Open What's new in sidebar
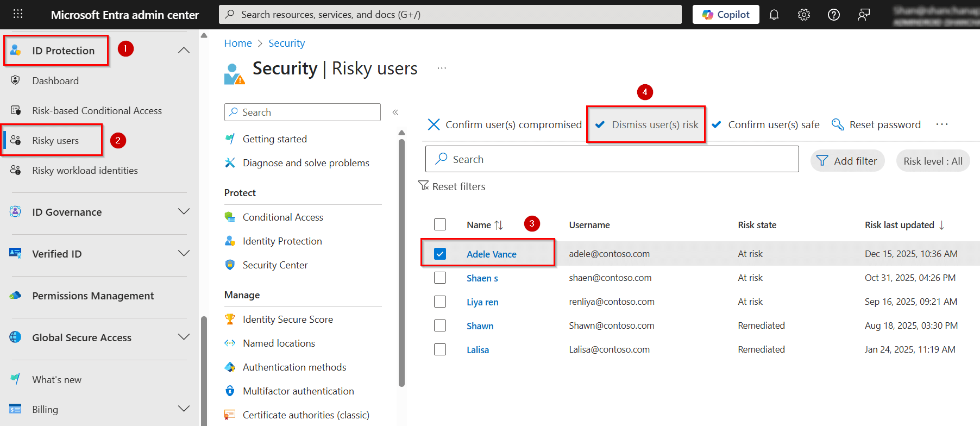Image resolution: width=980 pixels, height=426 pixels. tap(56, 379)
